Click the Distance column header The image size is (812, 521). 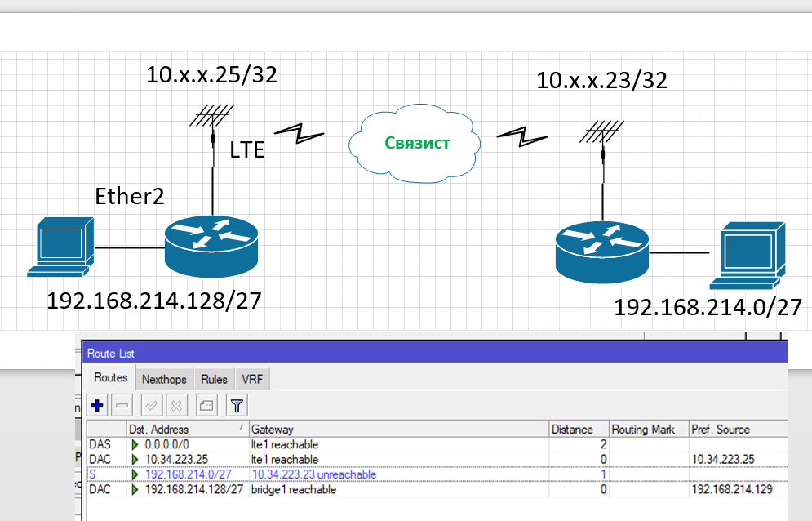tap(579, 430)
